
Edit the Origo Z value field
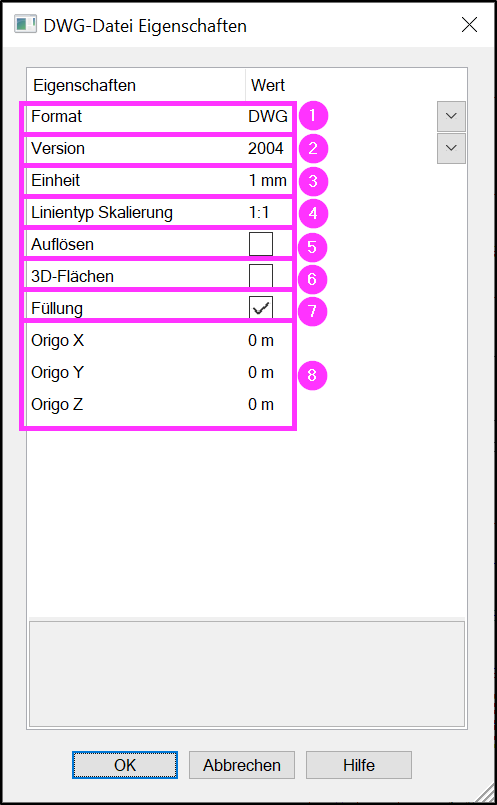(x=261, y=405)
